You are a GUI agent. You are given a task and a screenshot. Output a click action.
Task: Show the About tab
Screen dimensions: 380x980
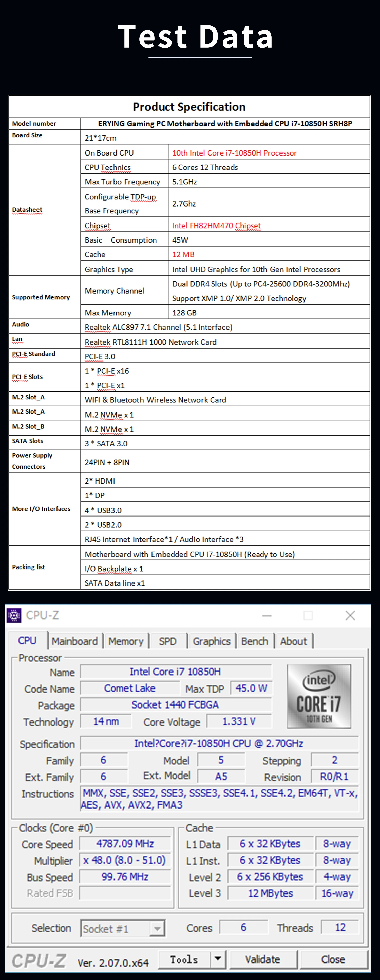293,641
